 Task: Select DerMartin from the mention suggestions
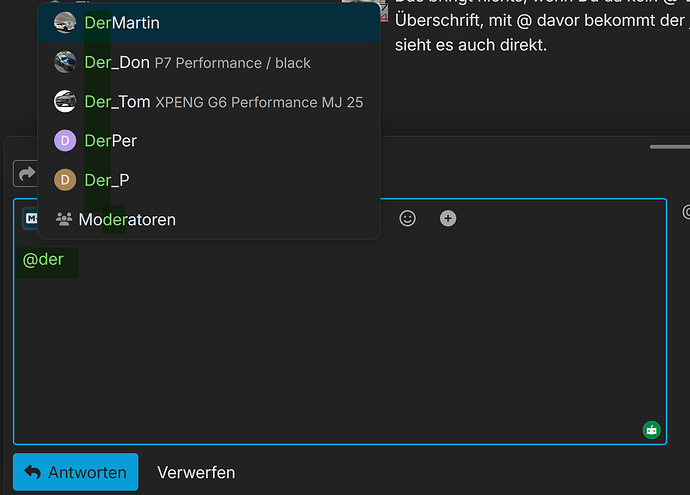[122, 22]
